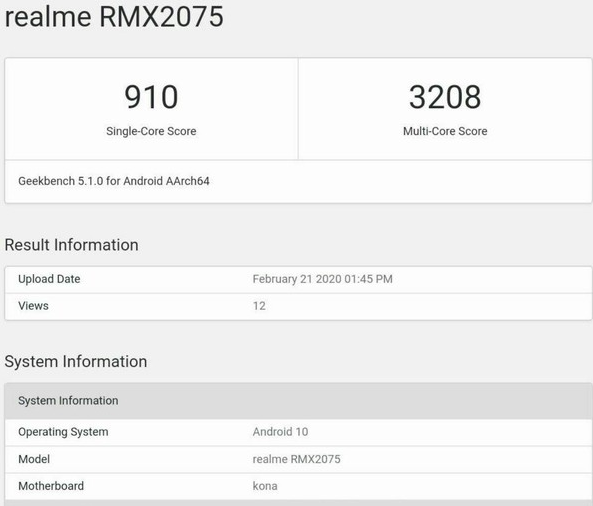Select 'Geekbench 5.1.0 for Android AArch64' text

tap(114, 181)
